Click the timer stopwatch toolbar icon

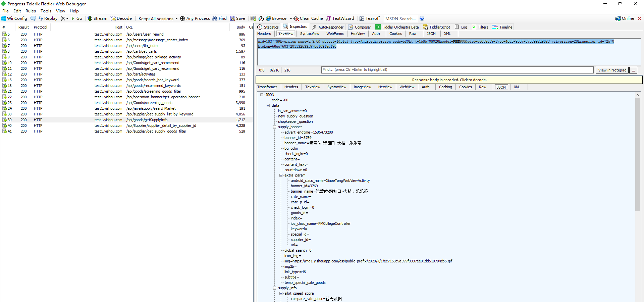261,18
